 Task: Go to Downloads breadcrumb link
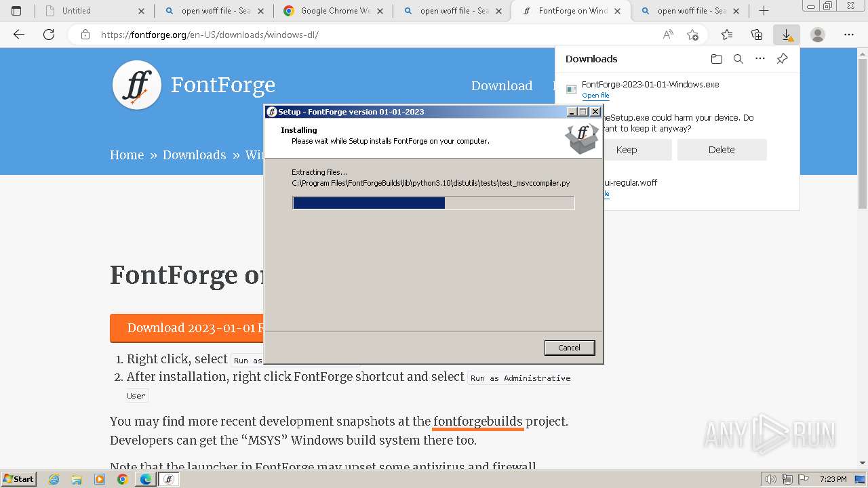tap(194, 155)
